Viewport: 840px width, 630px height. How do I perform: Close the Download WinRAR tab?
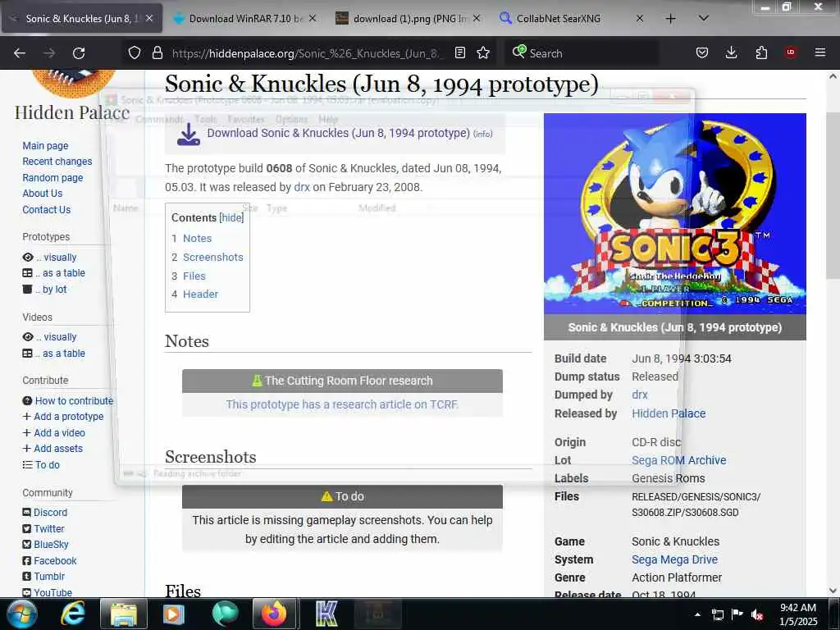tap(313, 19)
